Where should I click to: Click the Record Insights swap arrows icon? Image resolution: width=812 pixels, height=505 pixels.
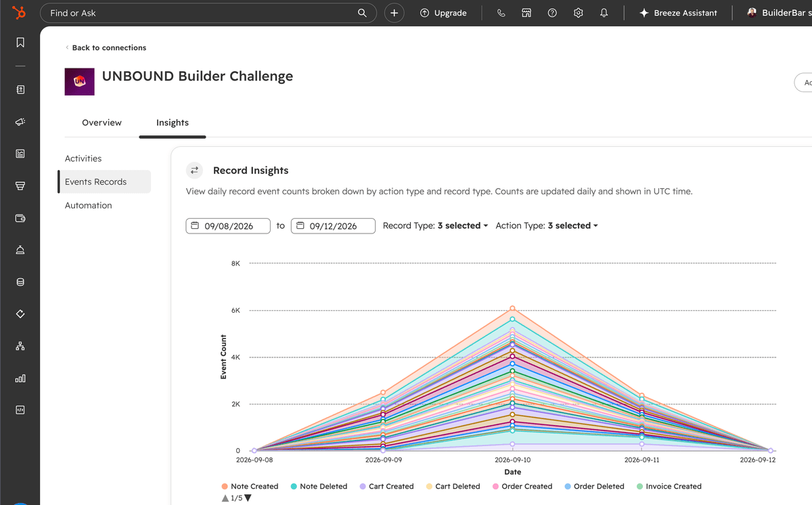[194, 171]
